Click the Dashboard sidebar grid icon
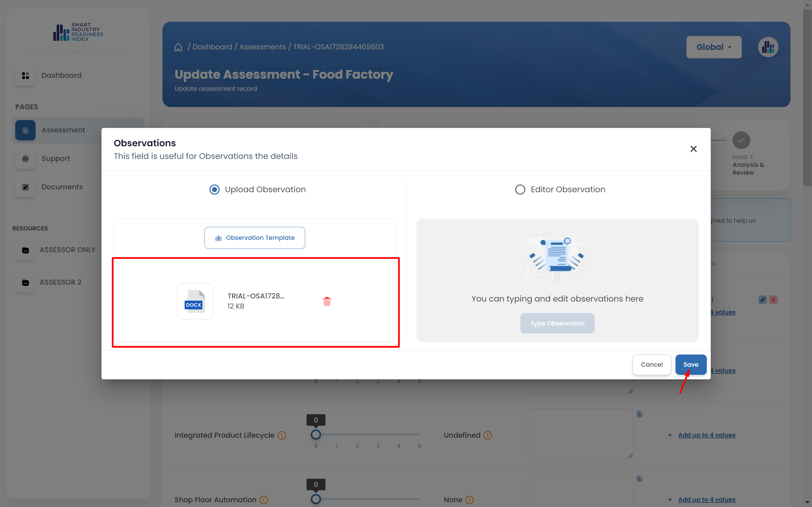Viewport: 812px width, 507px height. pyautogui.click(x=25, y=76)
